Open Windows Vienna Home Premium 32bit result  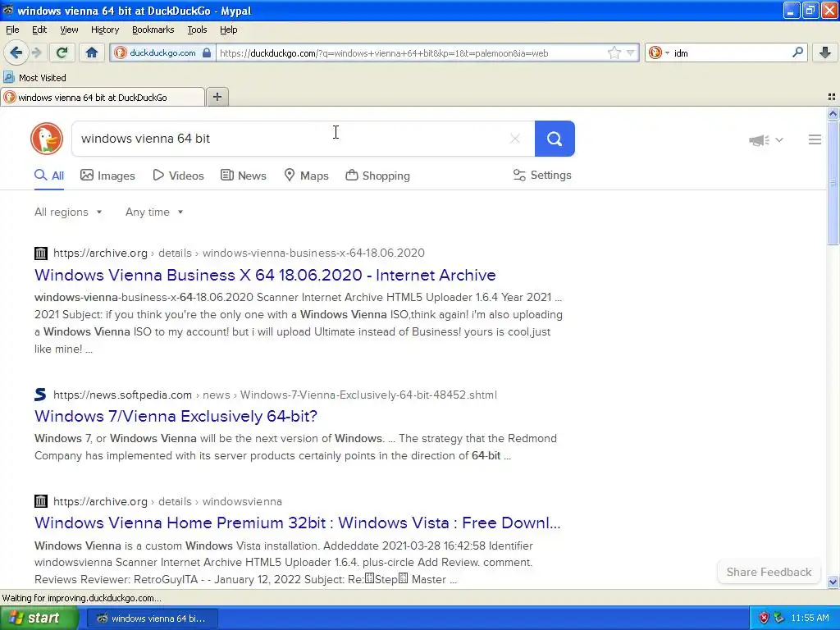tap(297, 523)
